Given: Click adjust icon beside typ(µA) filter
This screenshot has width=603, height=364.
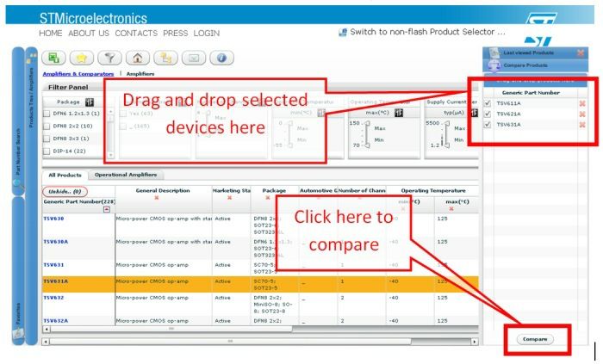Looking at the screenshot, I should click(x=474, y=113).
